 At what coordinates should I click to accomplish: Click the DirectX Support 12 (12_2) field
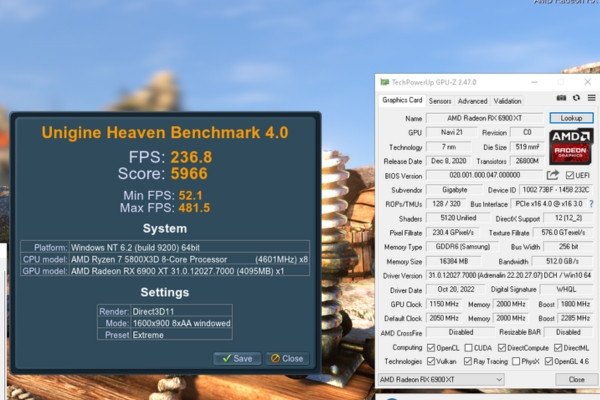point(568,218)
